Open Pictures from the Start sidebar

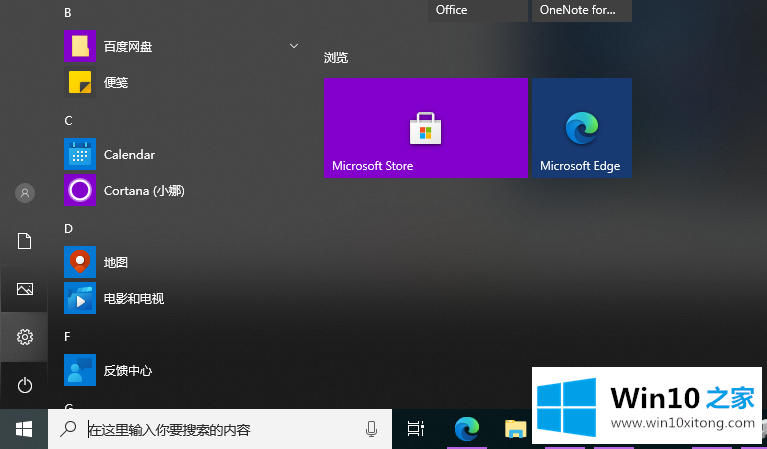(24, 289)
